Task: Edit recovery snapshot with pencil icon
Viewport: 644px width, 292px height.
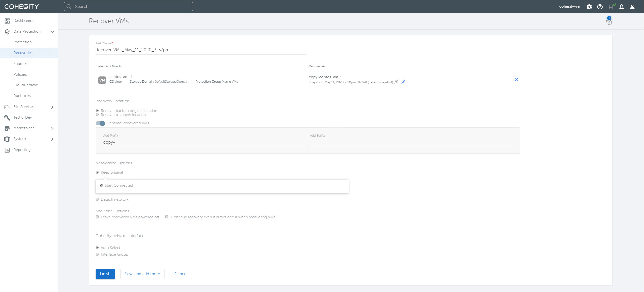Action: 403,82
